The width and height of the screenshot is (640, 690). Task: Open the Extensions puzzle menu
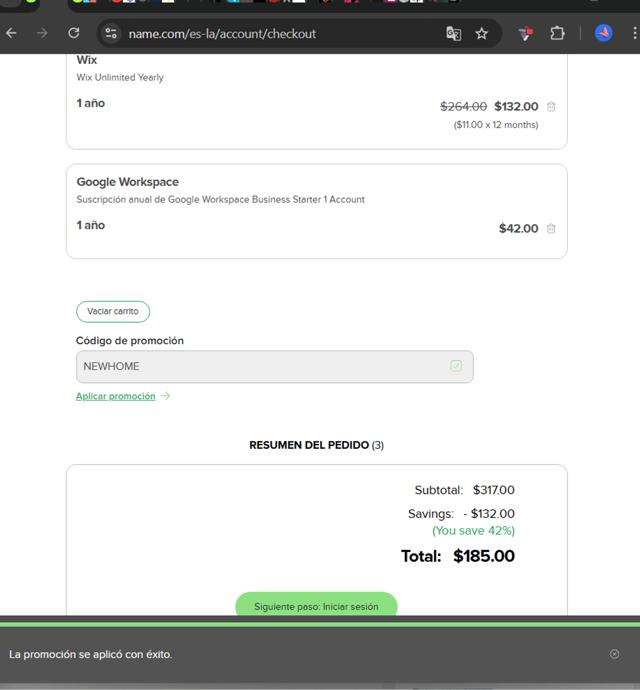(557, 33)
